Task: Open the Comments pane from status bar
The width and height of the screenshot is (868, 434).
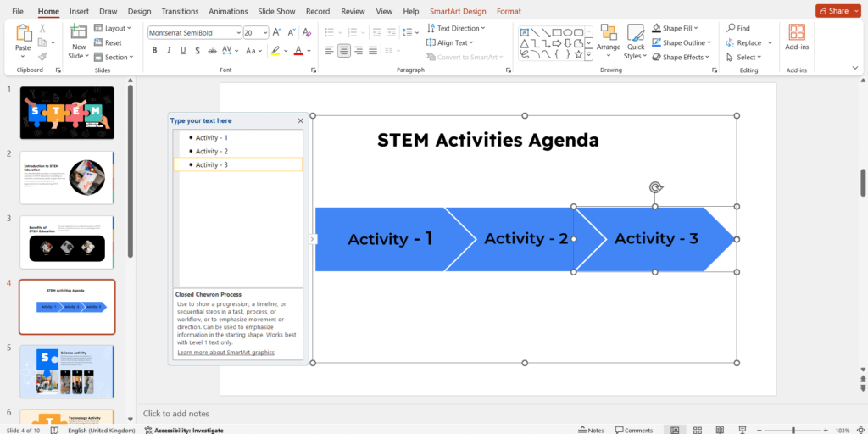Action: click(633, 430)
